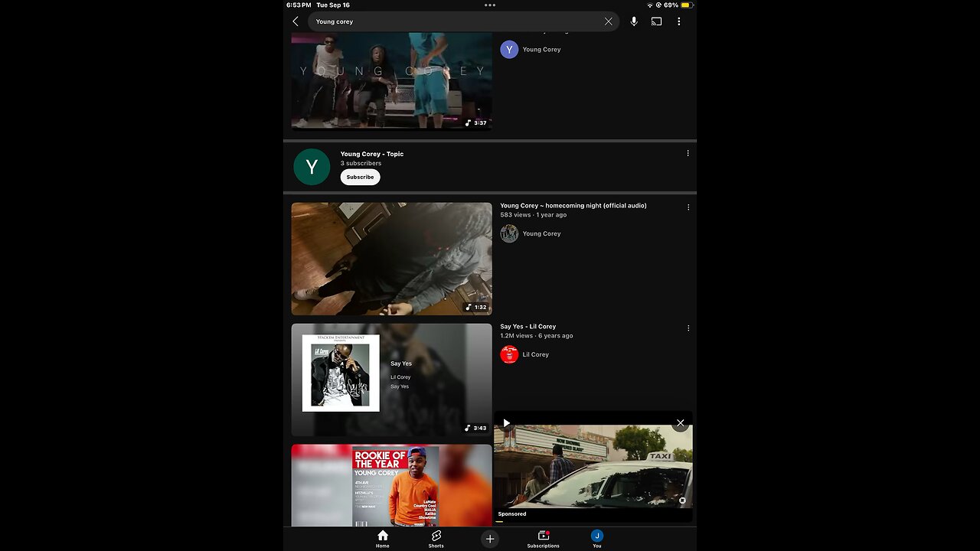This screenshot has width=980, height=551.
Task: Play the homecoming night video thumbnail
Action: coord(391,259)
